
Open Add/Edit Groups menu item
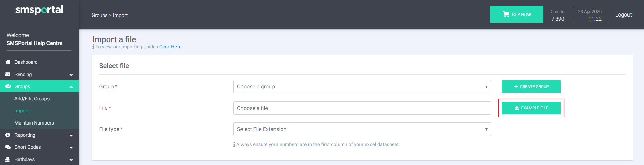[32, 99]
